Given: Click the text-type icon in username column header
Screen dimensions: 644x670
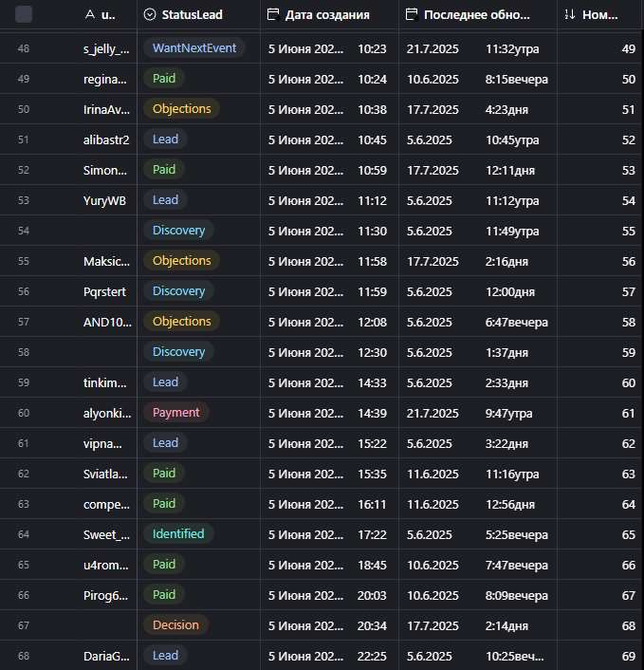Looking at the screenshot, I should tap(89, 15).
